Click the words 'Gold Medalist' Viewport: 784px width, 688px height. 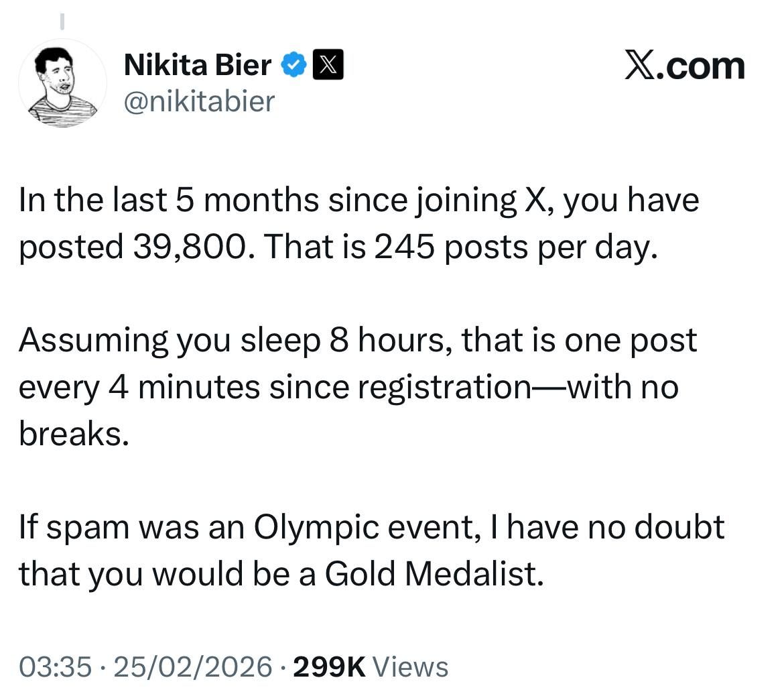point(434,573)
